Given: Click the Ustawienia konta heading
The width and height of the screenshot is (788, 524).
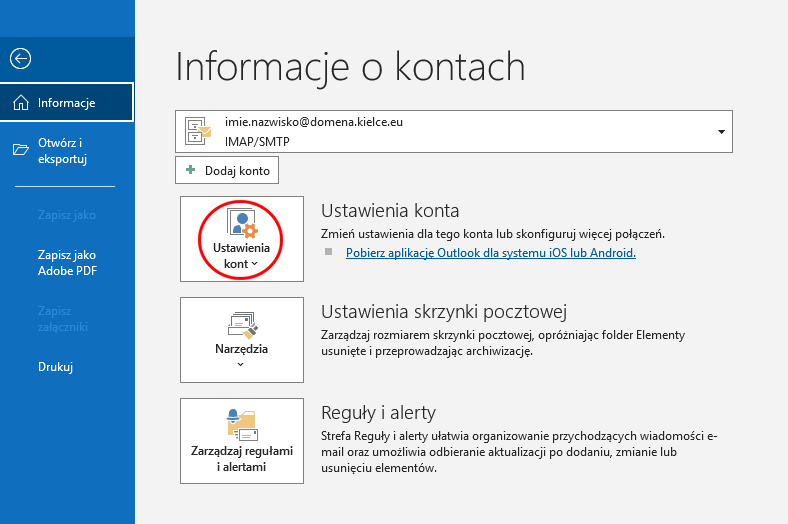Looking at the screenshot, I should click(x=390, y=211).
